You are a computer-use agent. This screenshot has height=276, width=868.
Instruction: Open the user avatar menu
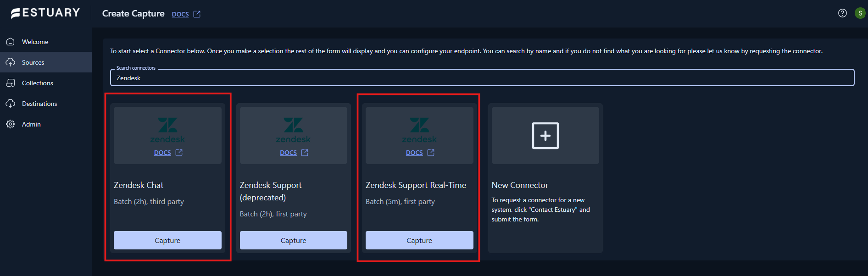point(860,13)
